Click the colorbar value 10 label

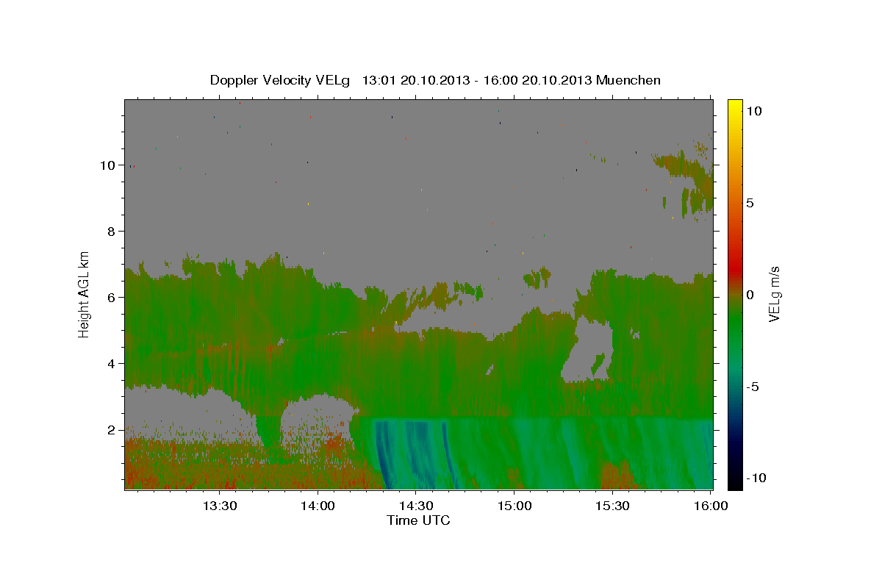(754, 111)
